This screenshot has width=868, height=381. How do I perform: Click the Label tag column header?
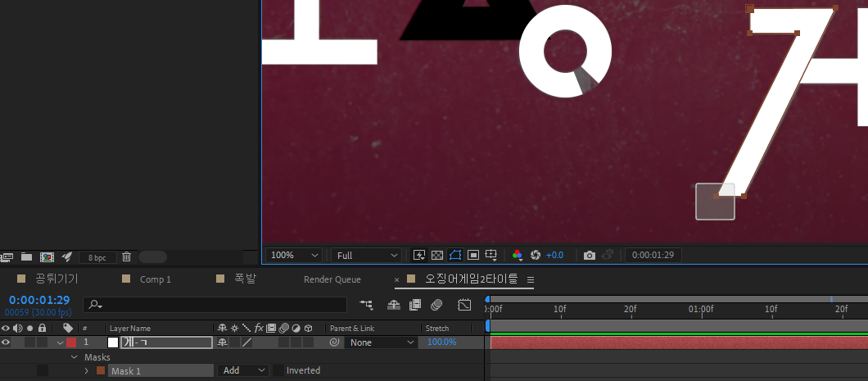coord(68,328)
